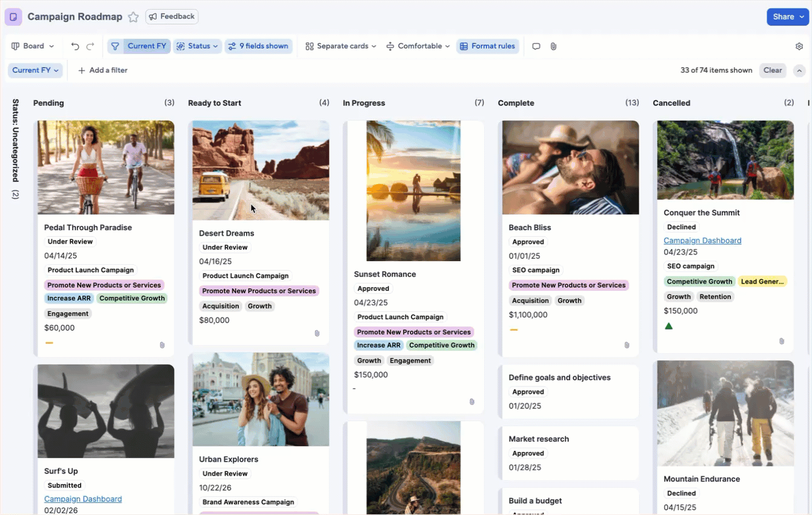
Task: Open the Desert Dreams card title
Action: click(227, 233)
